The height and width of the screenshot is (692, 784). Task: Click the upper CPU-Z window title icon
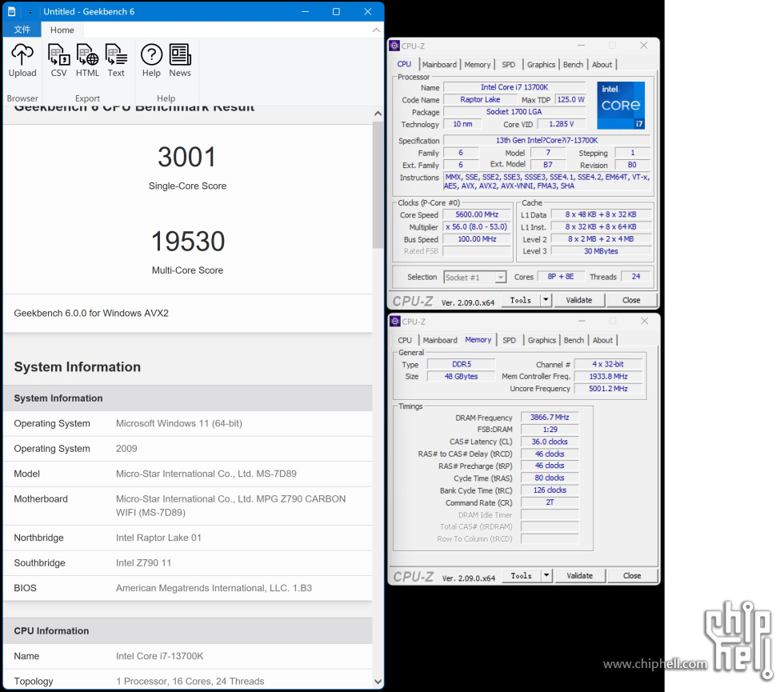click(394, 46)
